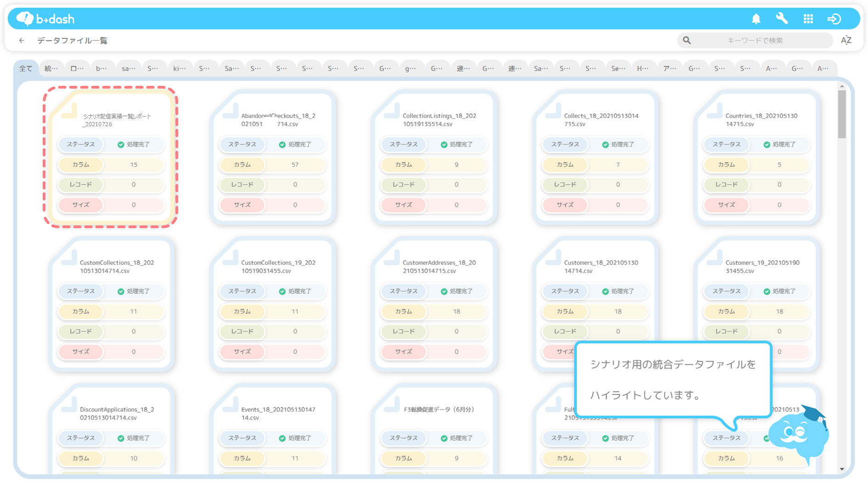868x488 pixels.
Task: Select the 全て tab
Action: click(26, 68)
